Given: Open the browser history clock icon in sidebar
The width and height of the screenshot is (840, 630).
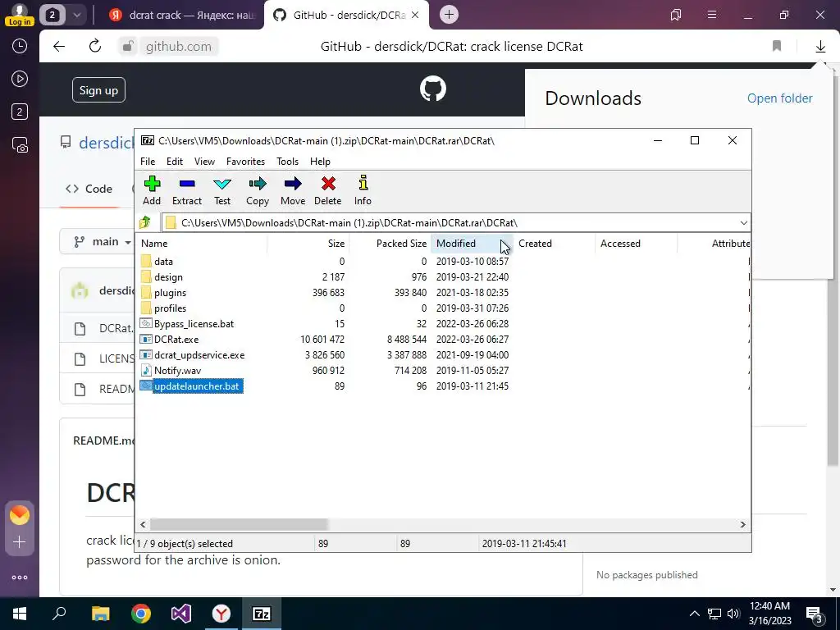Looking at the screenshot, I should [20, 46].
